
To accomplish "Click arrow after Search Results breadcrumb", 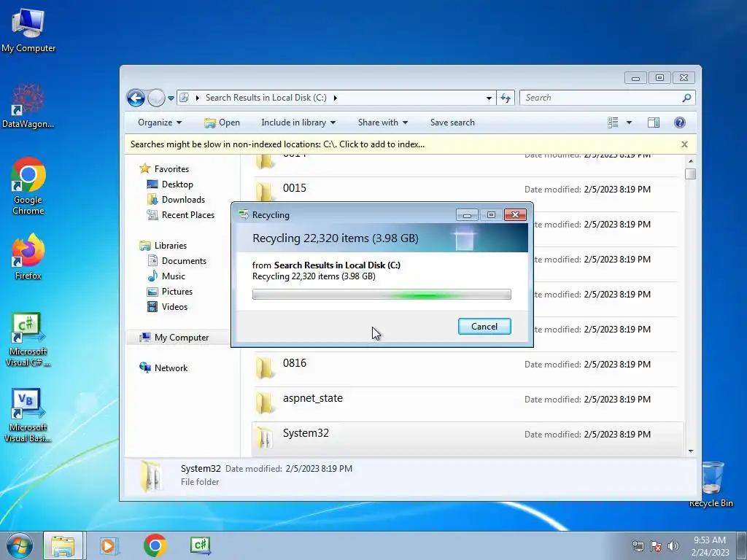I will pyautogui.click(x=336, y=98).
